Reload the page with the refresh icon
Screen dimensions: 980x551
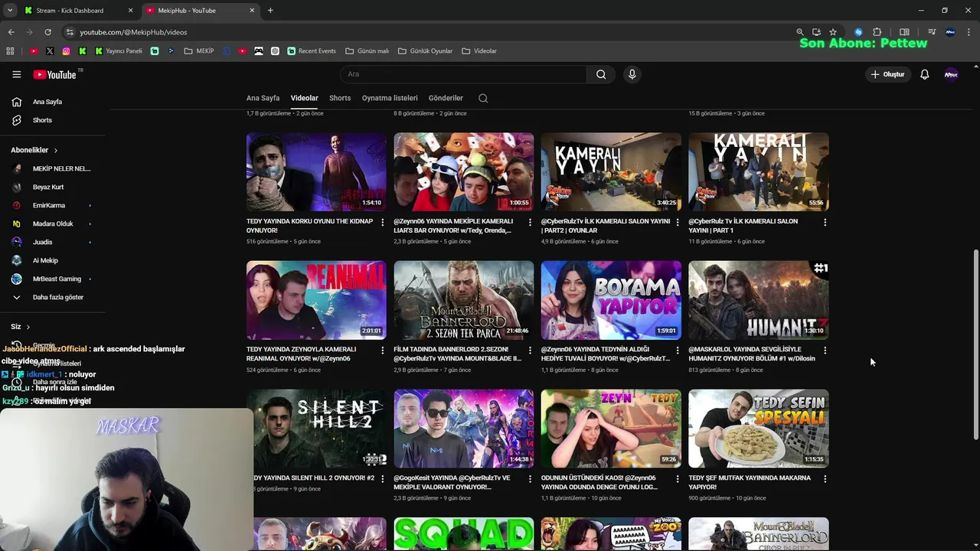[47, 32]
